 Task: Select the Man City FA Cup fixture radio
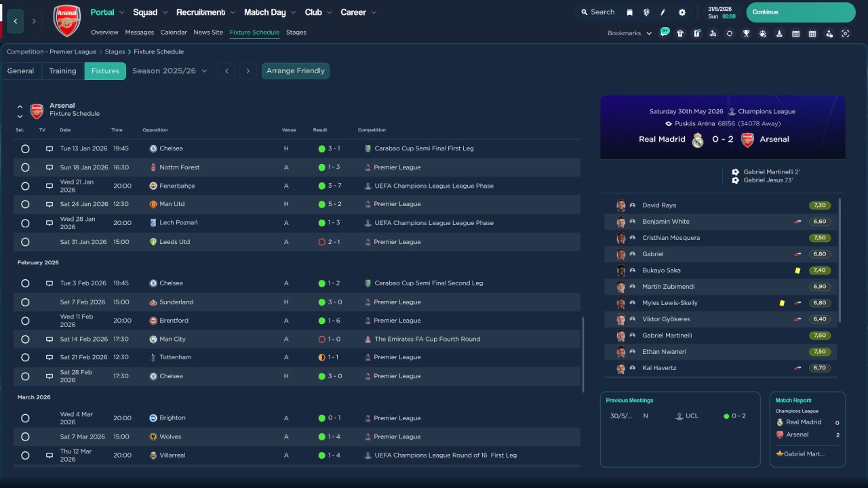click(25, 339)
